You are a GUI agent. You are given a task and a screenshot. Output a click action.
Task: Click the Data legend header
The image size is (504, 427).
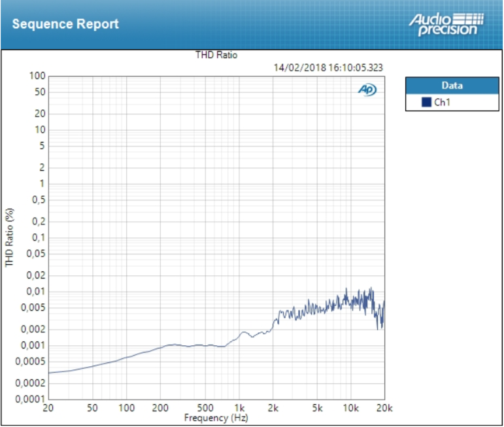pyautogui.click(x=452, y=86)
